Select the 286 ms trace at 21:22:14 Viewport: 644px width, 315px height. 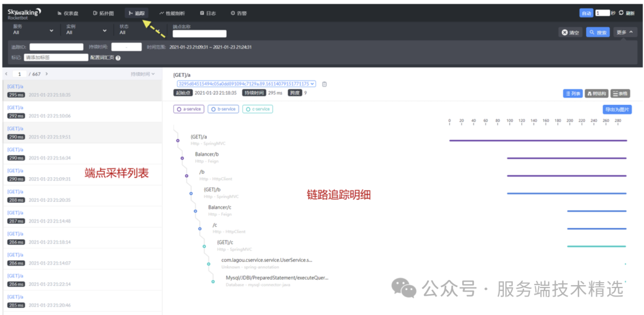click(82, 280)
